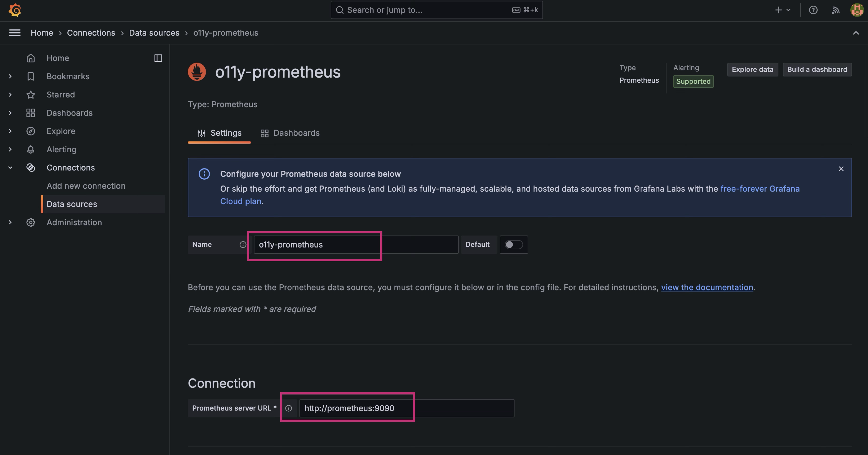Click the Dashboards grid icon in sidebar
Screen dimensions: 868x455
[31, 113]
